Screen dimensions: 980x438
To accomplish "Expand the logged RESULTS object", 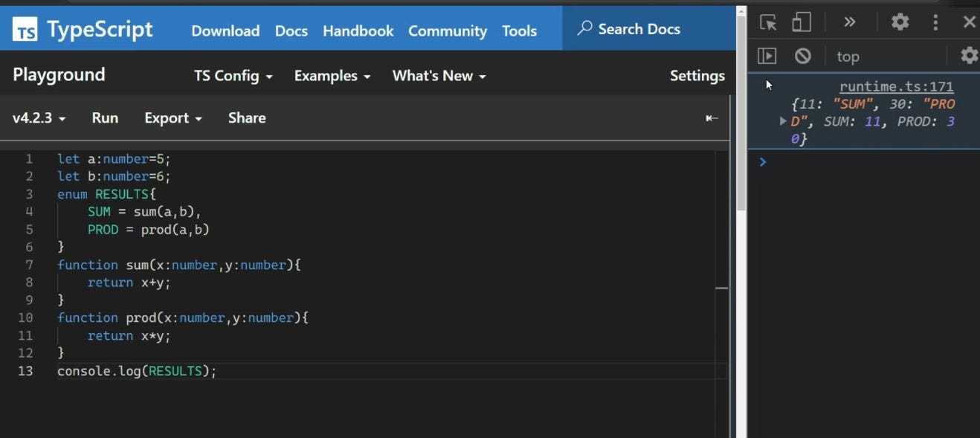I will tap(783, 121).
